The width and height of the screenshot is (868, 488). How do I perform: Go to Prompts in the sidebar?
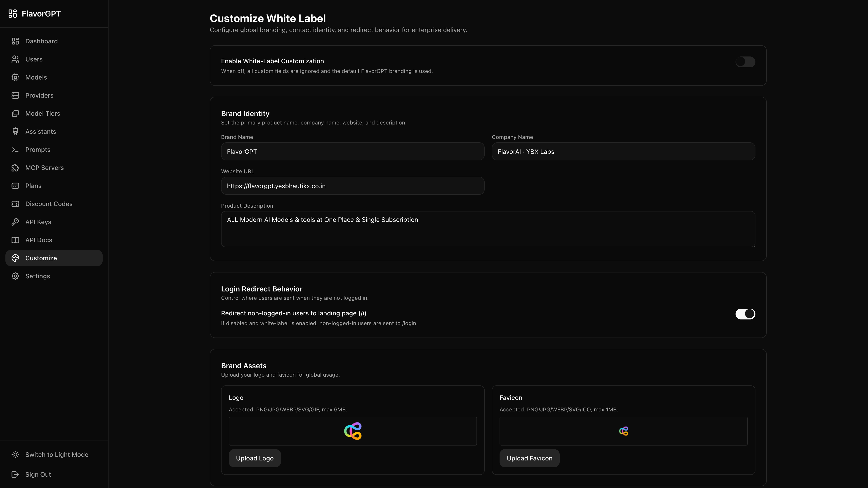54,150
